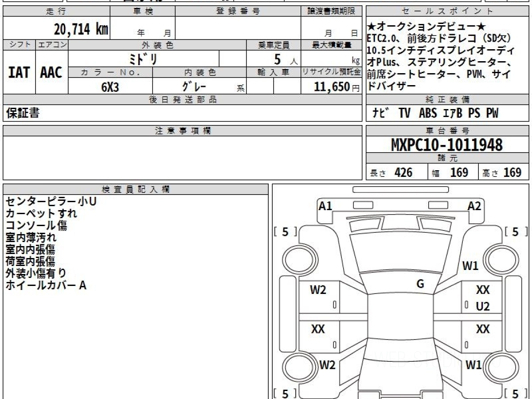The width and height of the screenshot is (532, 399).
Task: Click the センターピラー小U inspector note
Action: [x=51, y=202]
